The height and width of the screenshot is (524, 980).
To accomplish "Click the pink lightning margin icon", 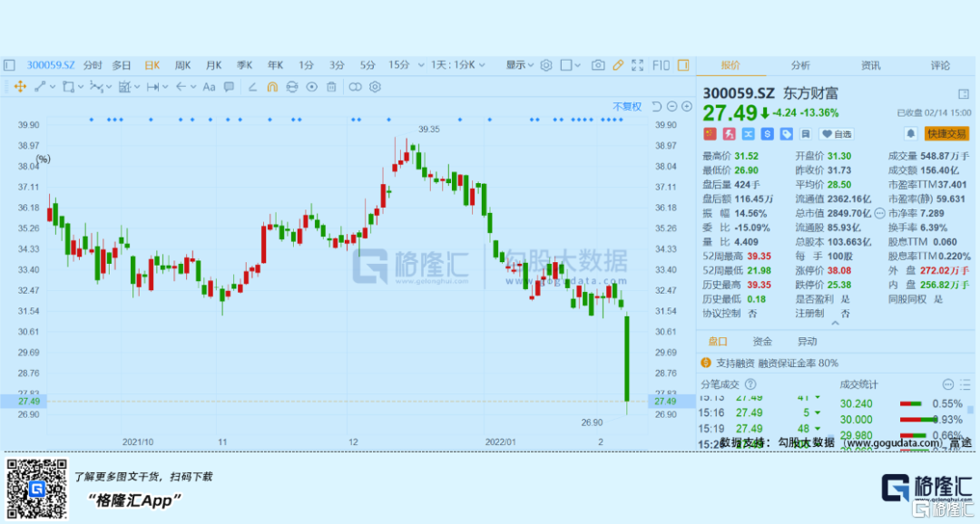I will click(729, 133).
